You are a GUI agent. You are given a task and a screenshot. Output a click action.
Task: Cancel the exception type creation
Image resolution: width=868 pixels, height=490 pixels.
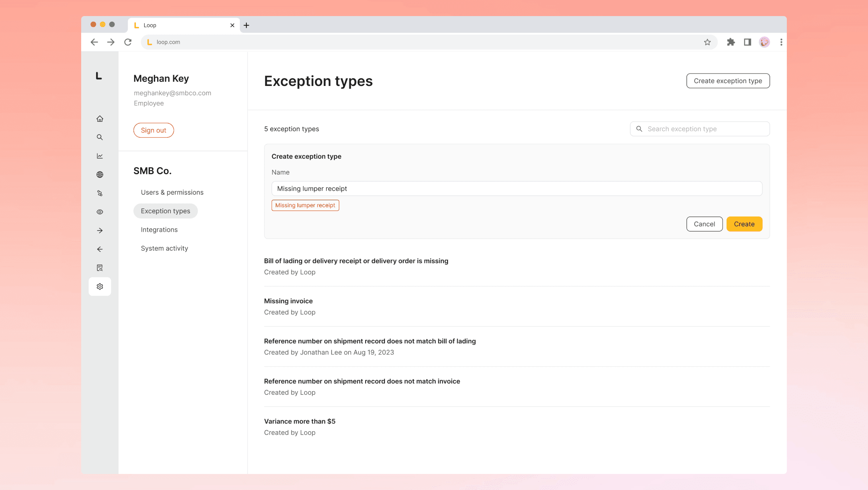point(704,224)
